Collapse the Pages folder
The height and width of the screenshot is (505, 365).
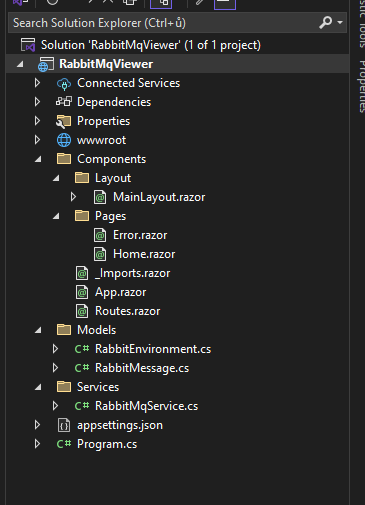click(56, 216)
